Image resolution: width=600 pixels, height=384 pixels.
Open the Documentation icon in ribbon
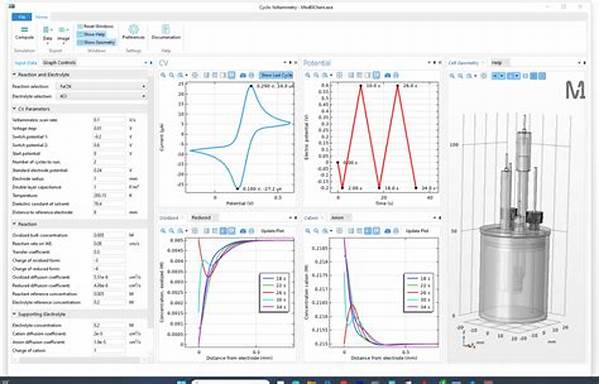(165, 29)
